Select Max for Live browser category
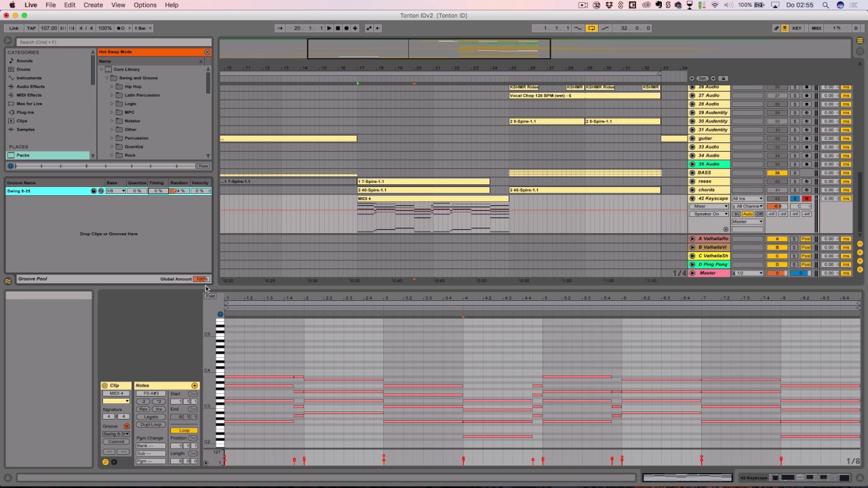Image resolution: width=868 pixels, height=488 pixels. click(x=29, y=104)
